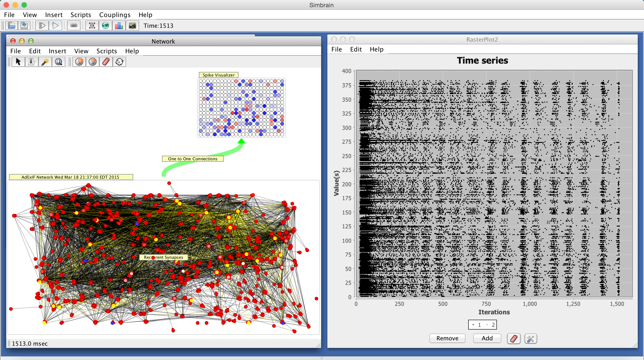Screen dimensions: 644x360
Task: Open RasterPlot2 Edit menu
Action: [356, 49]
